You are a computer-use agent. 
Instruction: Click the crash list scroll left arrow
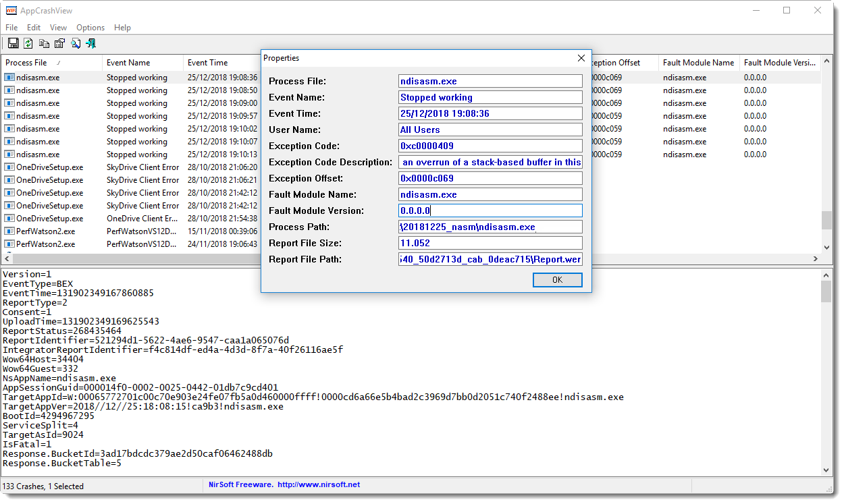click(x=7, y=259)
